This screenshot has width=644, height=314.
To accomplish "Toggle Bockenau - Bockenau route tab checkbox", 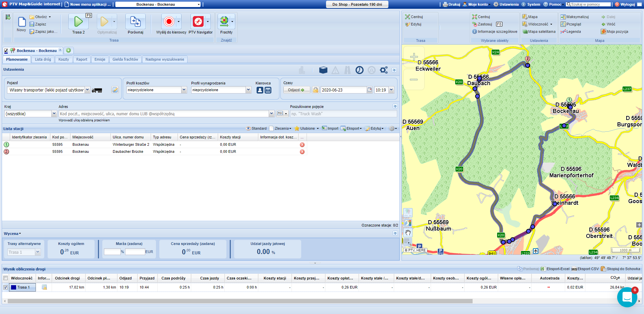I will click(x=6, y=51).
